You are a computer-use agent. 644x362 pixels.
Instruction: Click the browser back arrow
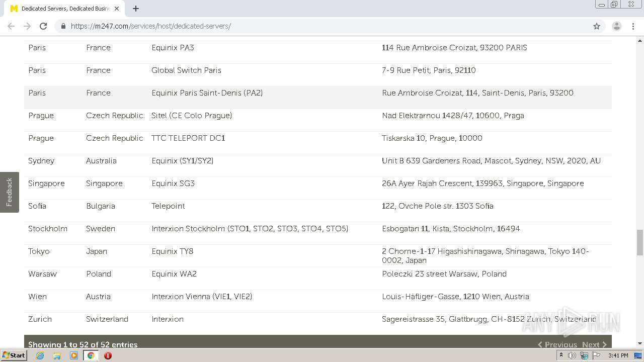click(11, 26)
